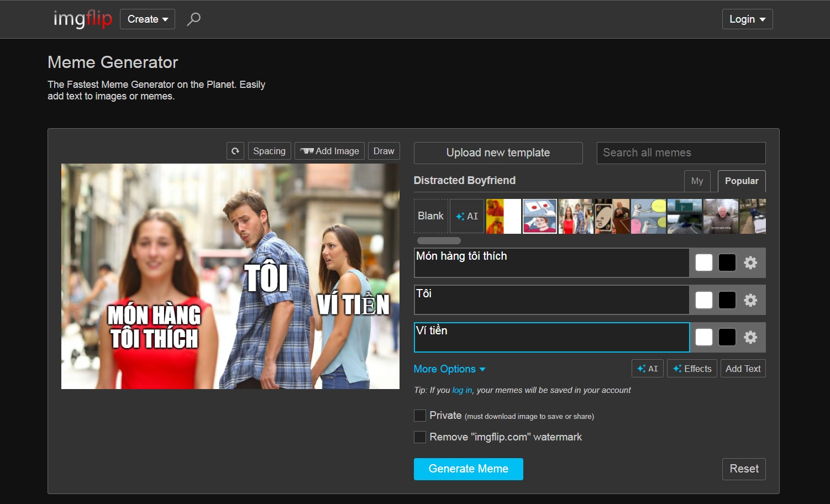Open settings gear for "Tôi" text box

750,300
